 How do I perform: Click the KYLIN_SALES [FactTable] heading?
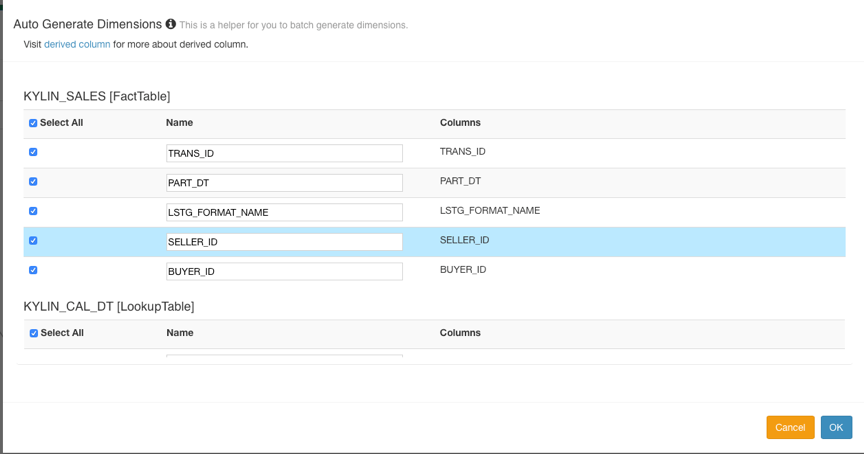pos(97,96)
